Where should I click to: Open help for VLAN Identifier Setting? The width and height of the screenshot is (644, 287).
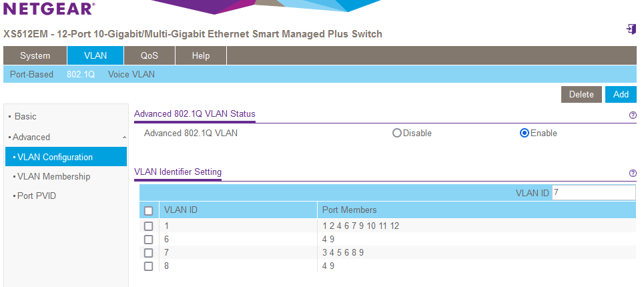[x=633, y=174]
